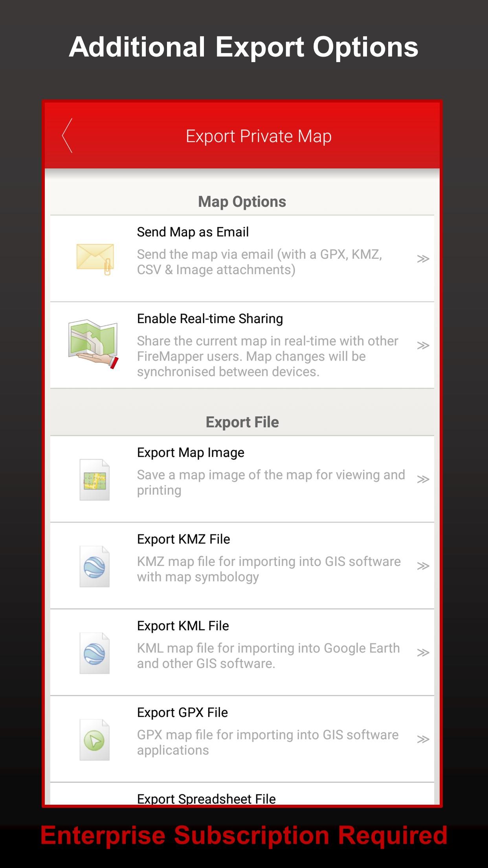Choose the Export KMZ File title
Screen dimensions: 488x868
(x=183, y=539)
